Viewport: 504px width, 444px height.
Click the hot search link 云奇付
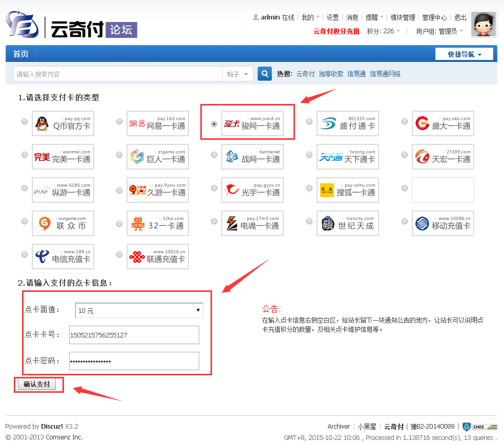(x=305, y=74)
